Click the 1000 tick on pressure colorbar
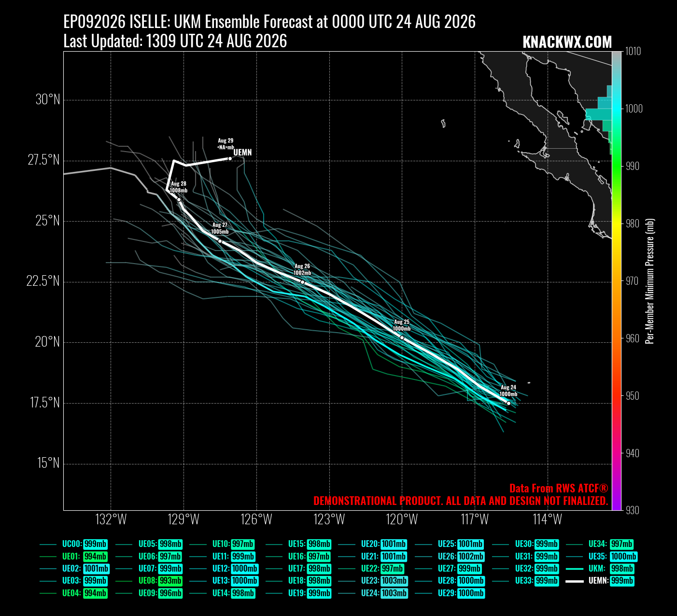 [x=634, y=109]
